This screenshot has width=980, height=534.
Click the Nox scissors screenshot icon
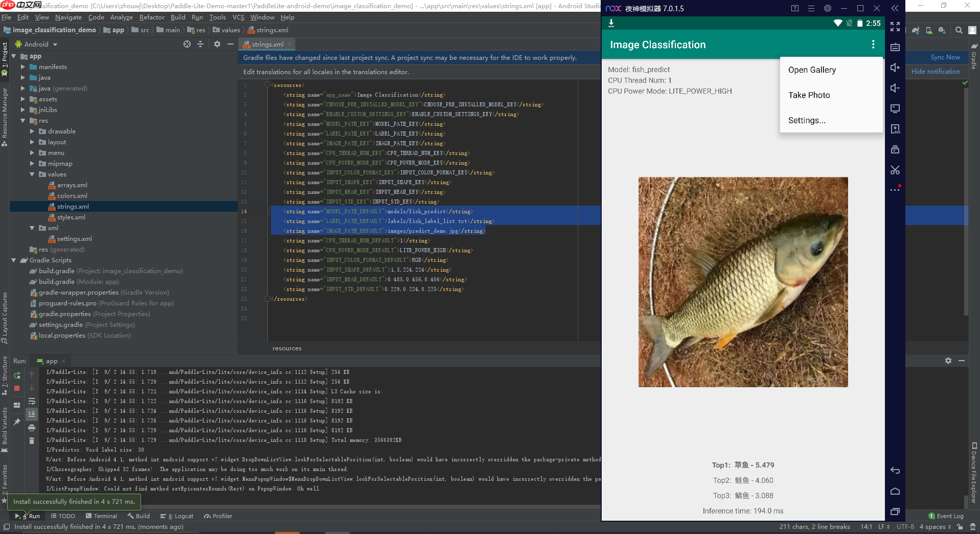tap(895, 170)
